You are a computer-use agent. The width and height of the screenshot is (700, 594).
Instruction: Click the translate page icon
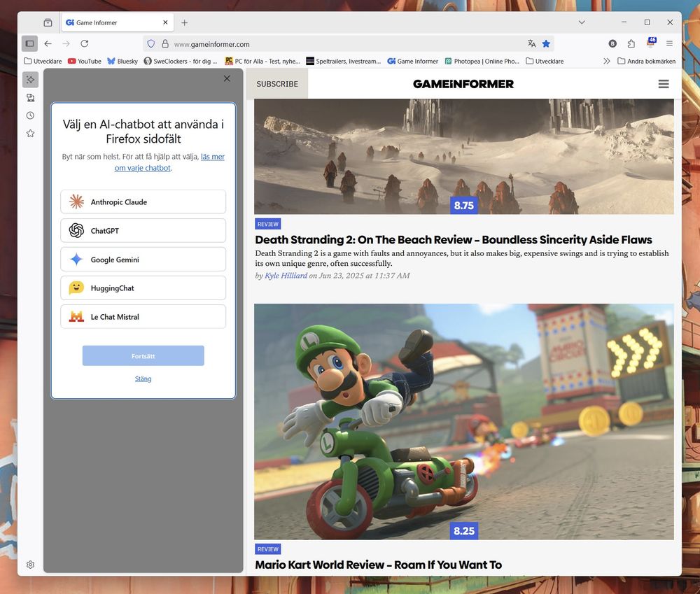(x=531, y=44)
